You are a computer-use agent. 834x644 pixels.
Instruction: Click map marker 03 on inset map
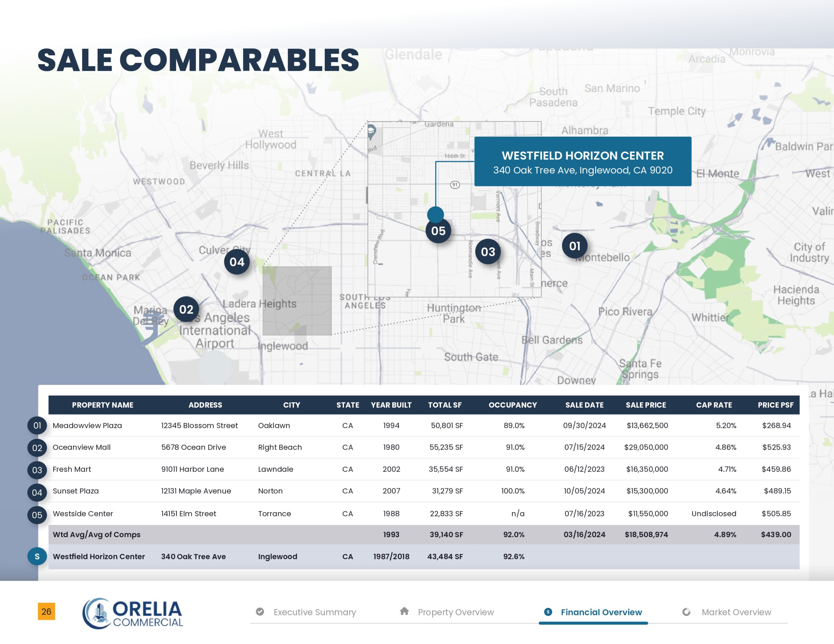(x=488, y=252)
